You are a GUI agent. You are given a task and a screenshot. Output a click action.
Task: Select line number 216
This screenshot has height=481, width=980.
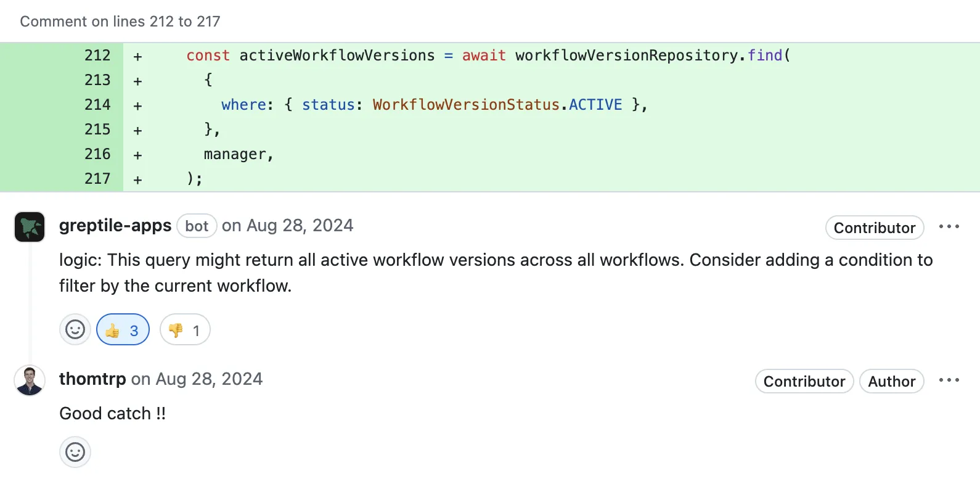click(x=97, y=154)
